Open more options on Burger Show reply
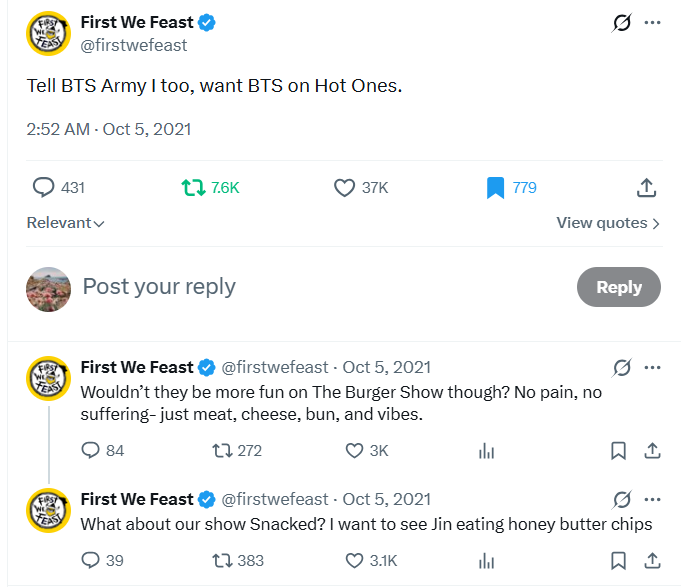The image size is (681, 587). (652, 367)
